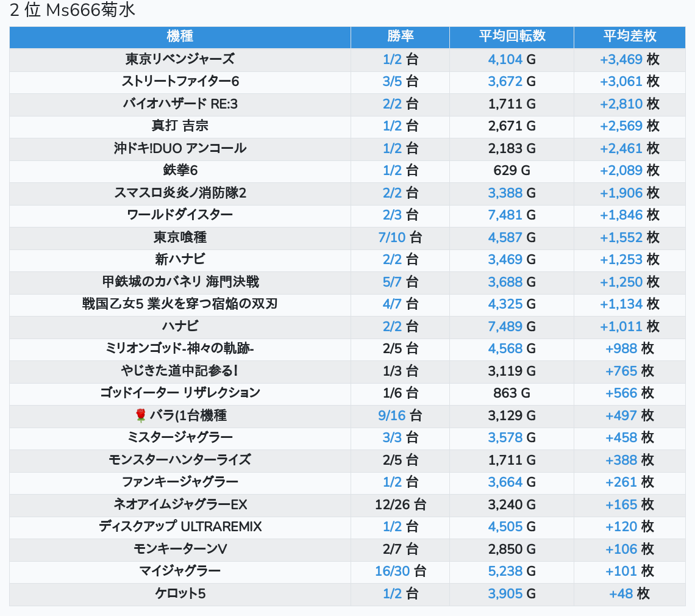This screenshot has width=695, height=616.
Task: Click the 4,505 G average spins value
Action: click(512, 527)
